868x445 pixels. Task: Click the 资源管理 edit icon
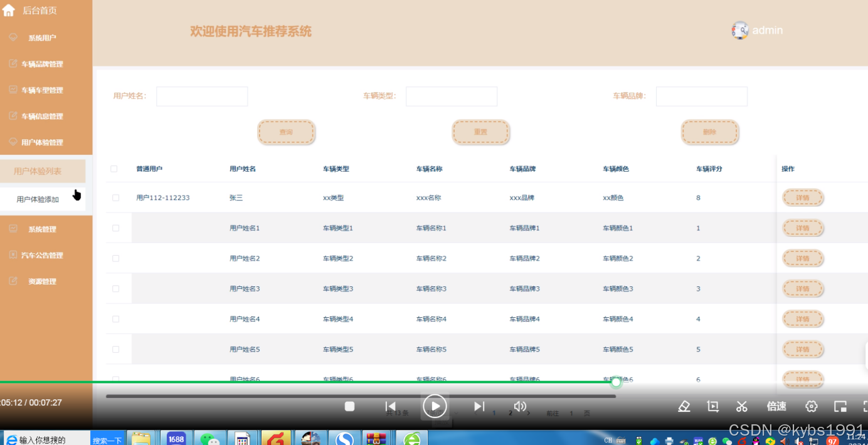(x=13, y=281)
